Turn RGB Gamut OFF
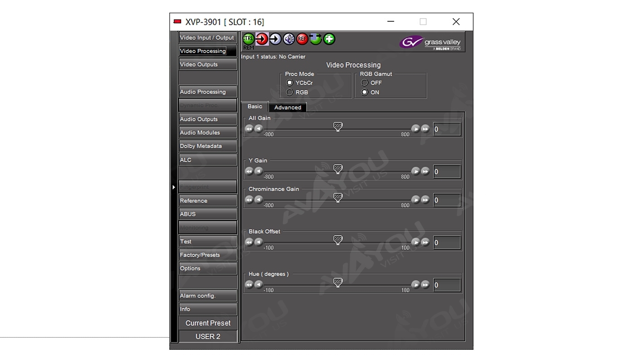This screenshot has width=644, height=362. [365, 83]
